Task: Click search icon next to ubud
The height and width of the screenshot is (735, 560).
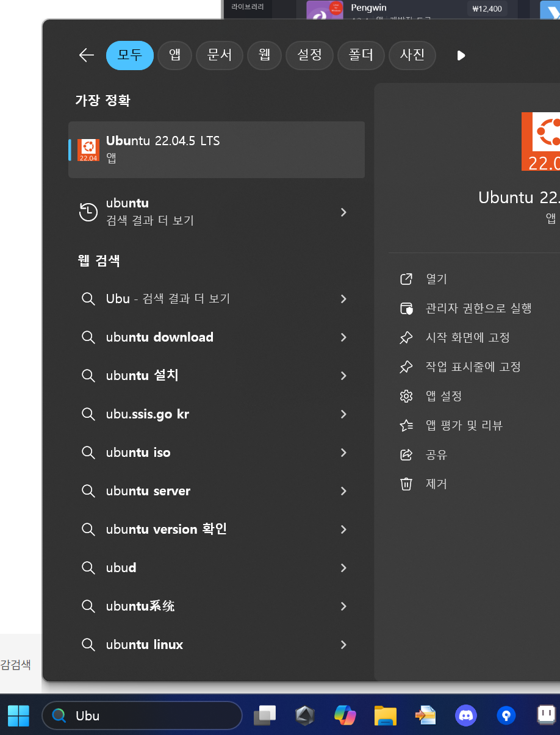Action: coord(88,568)
